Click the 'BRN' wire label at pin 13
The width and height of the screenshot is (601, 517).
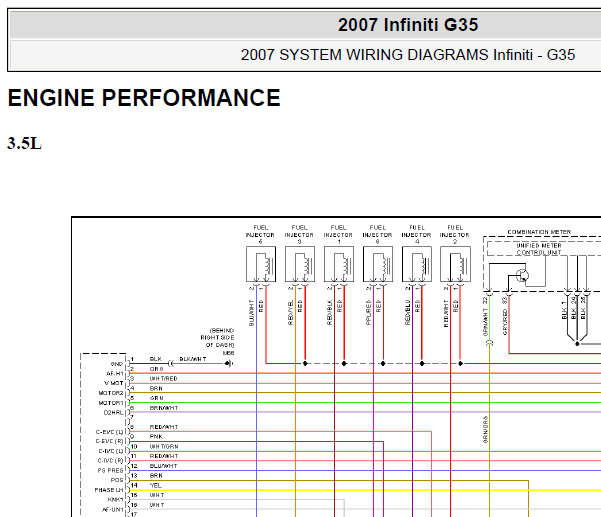[x=156, y=476]
